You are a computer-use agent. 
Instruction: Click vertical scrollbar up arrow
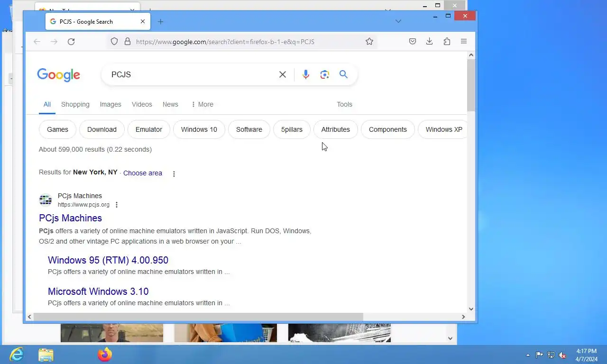pyautogui.click(x=471, y=55)
